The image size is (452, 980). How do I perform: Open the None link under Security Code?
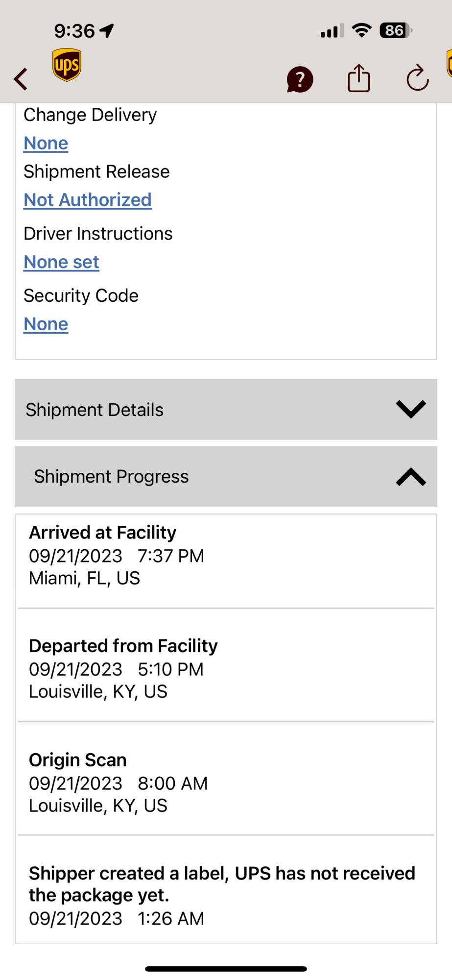point(46,324)
